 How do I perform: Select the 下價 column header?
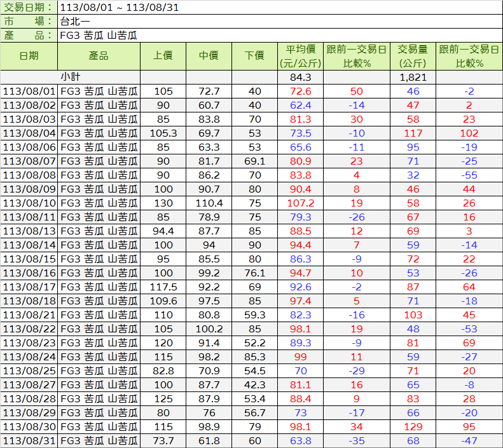click(x=254, y=56)
